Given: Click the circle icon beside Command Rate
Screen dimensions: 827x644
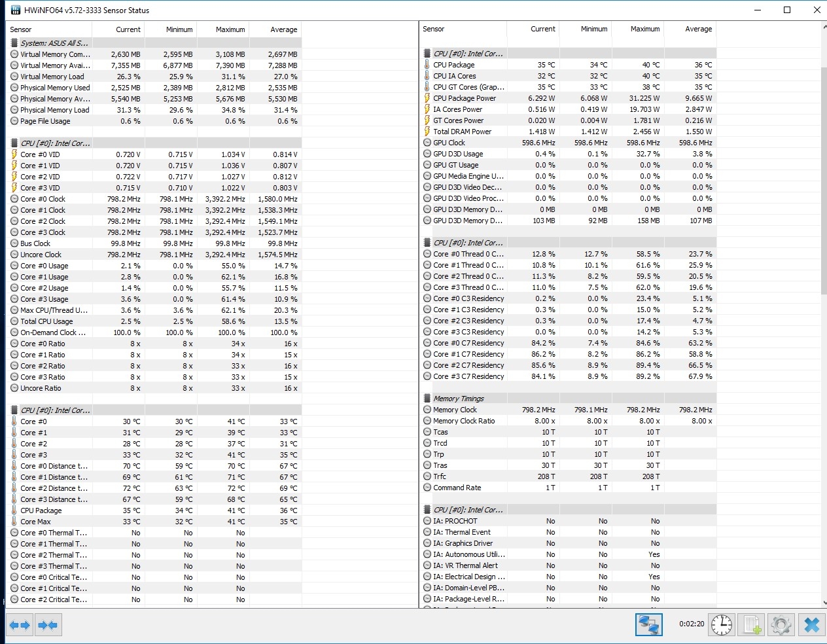Looking at the screenshot, I should point(427,488).
